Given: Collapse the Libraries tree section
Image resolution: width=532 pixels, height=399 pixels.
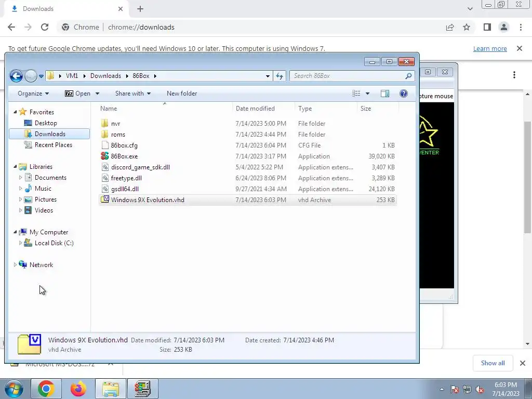Looking at the screenshot, I should (x=15, y=166).
